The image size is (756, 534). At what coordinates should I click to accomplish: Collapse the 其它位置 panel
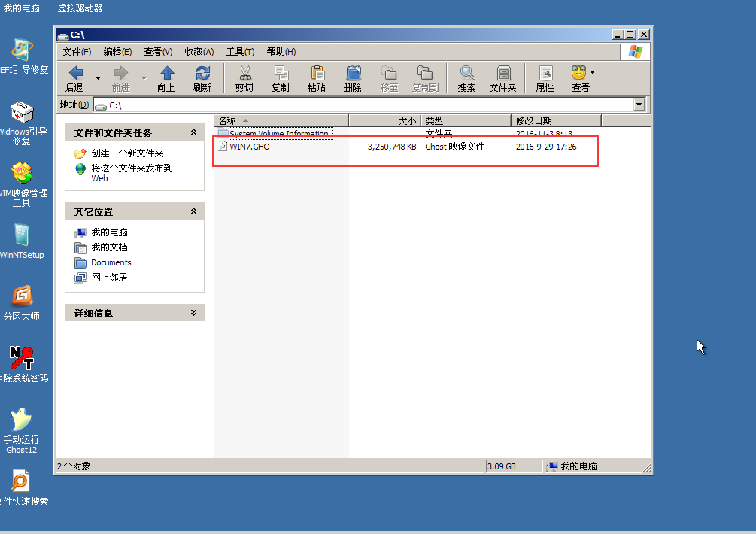(193, 211)
